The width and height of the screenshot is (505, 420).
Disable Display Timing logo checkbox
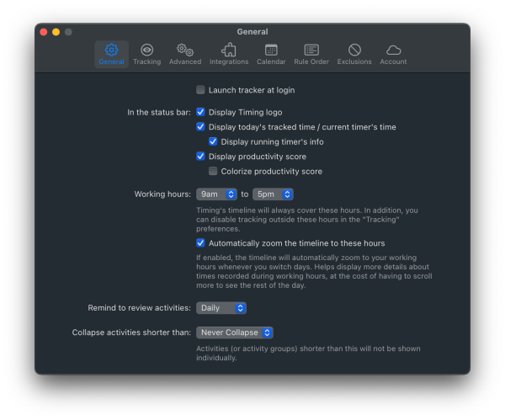click(x=201, y=112)
